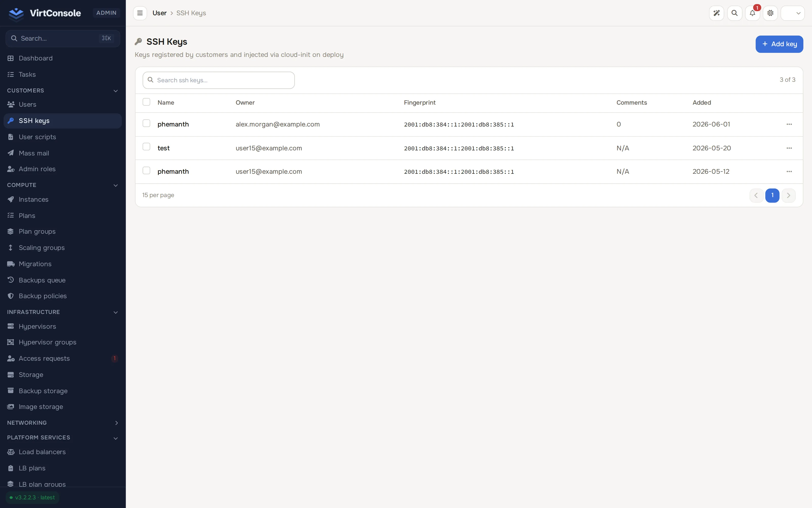Click the Load balancers scale icon
The height and width of the screenshot is (508, 812).
11,452
